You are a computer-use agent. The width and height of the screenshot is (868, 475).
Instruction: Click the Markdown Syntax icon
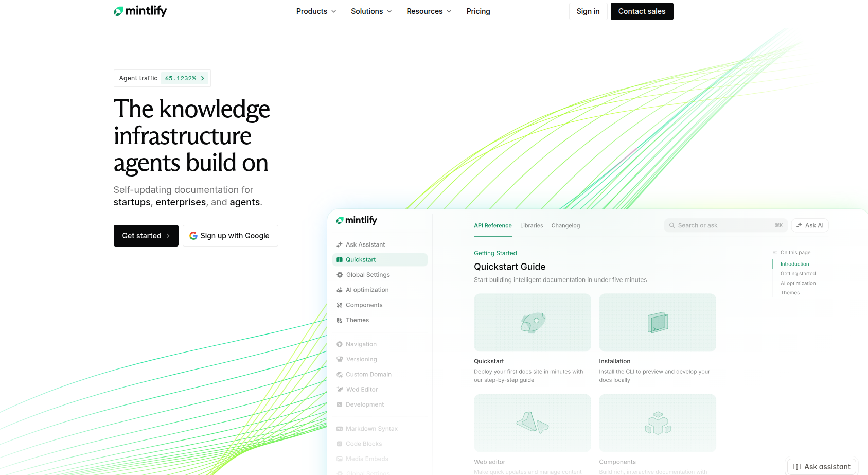[340, 429]
